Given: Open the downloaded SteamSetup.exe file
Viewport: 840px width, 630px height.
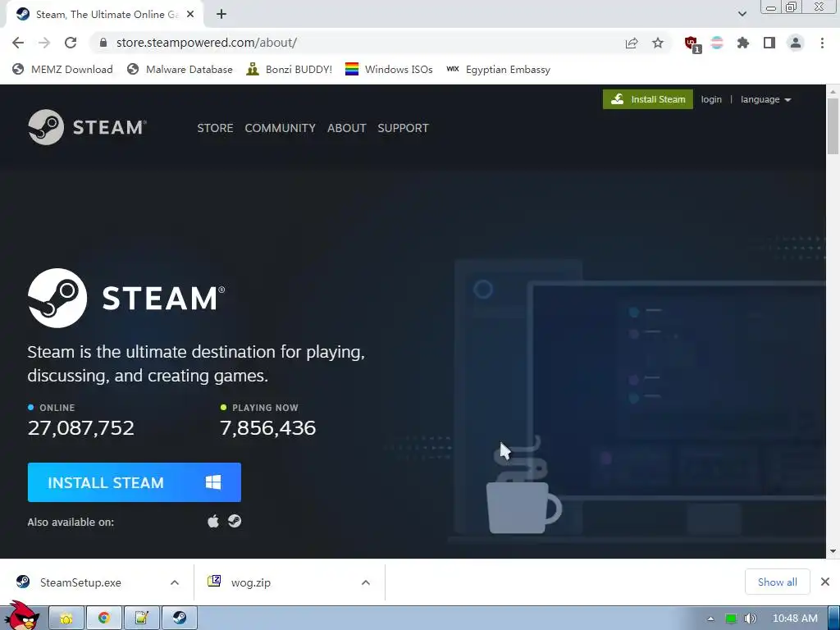Looking at the screenshot, I should [80, 582].
